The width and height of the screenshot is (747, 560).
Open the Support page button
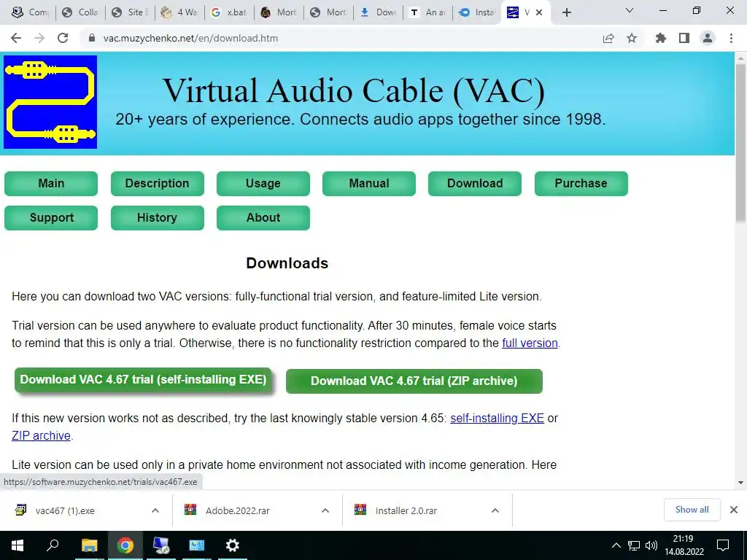[x=51, y=217]
